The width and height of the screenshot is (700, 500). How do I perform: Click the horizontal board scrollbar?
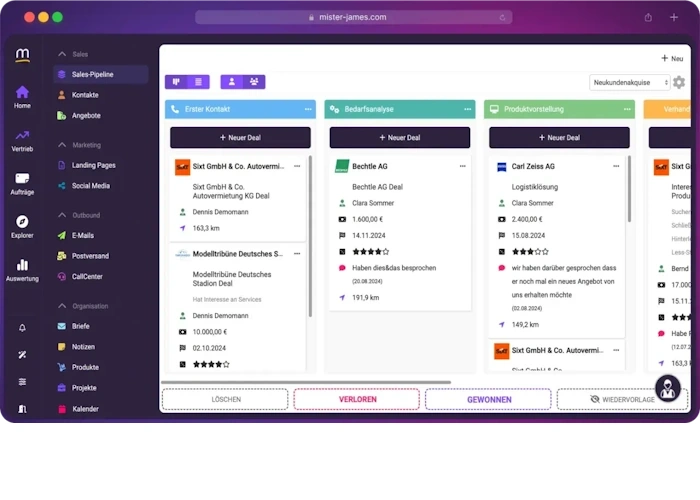pyautogui.click(x=306, y=382)
